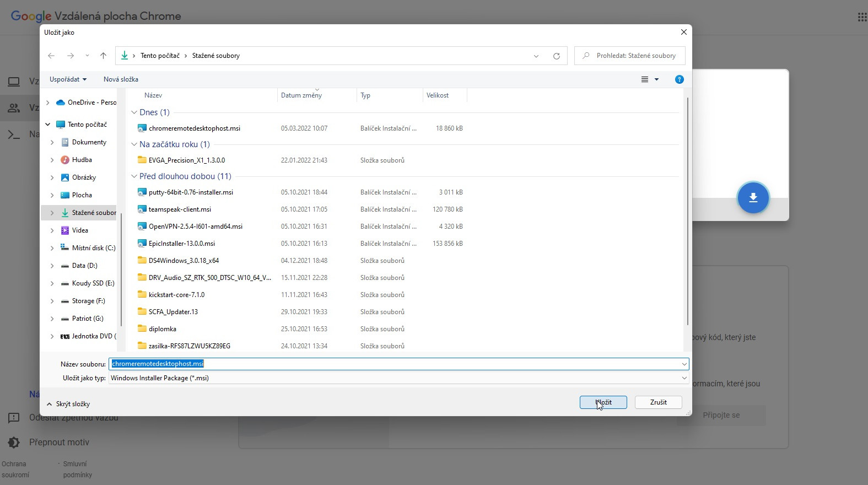Click the Prohledat: Stažené soubory search box
868x485 pixels.
coord(630,56)
